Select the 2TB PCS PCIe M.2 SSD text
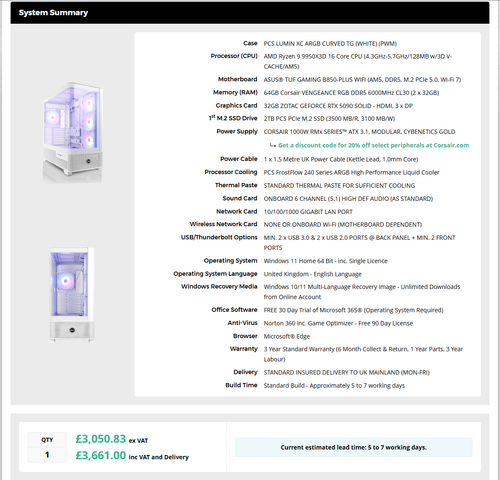This screenshot has width=500, height=480. tap(329, 119)
